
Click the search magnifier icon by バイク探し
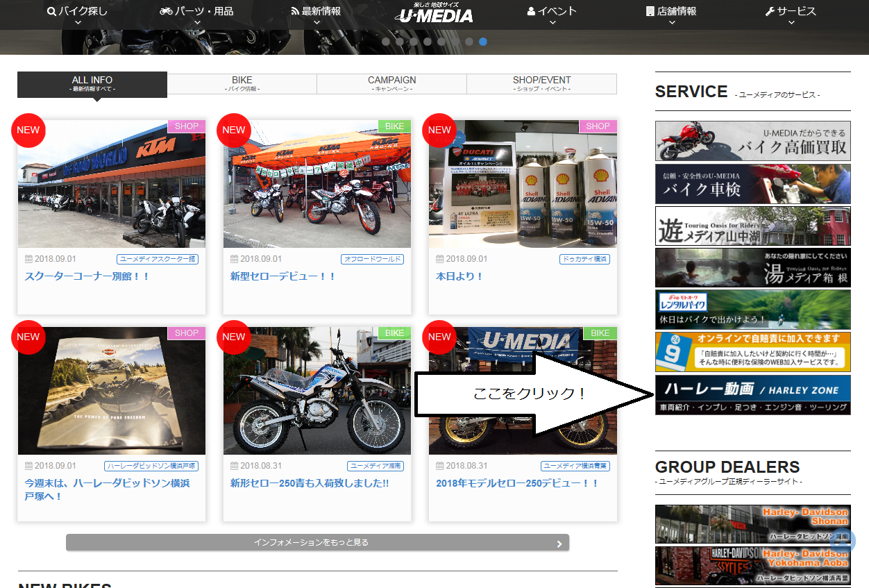[x=51, y=12]
